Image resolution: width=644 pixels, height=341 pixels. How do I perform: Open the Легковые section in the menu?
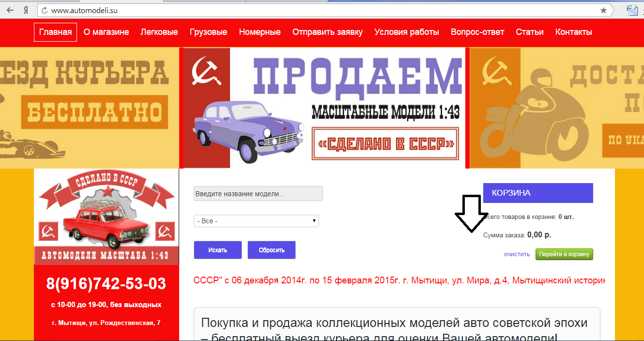pyautogui.click(x=159, y=32)
